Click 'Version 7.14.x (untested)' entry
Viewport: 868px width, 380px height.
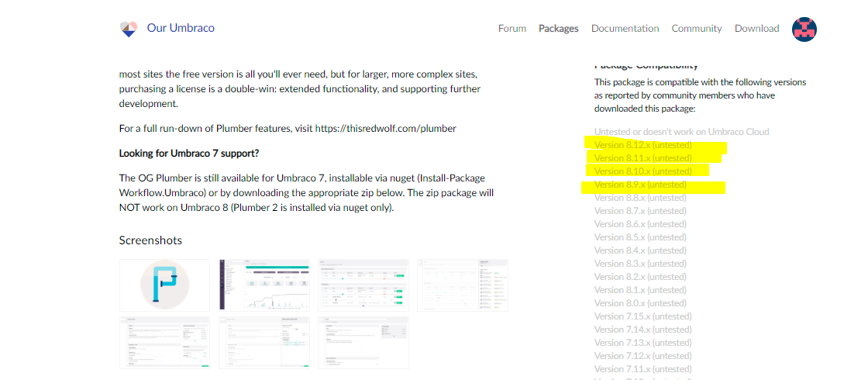(x=642, y=330)
